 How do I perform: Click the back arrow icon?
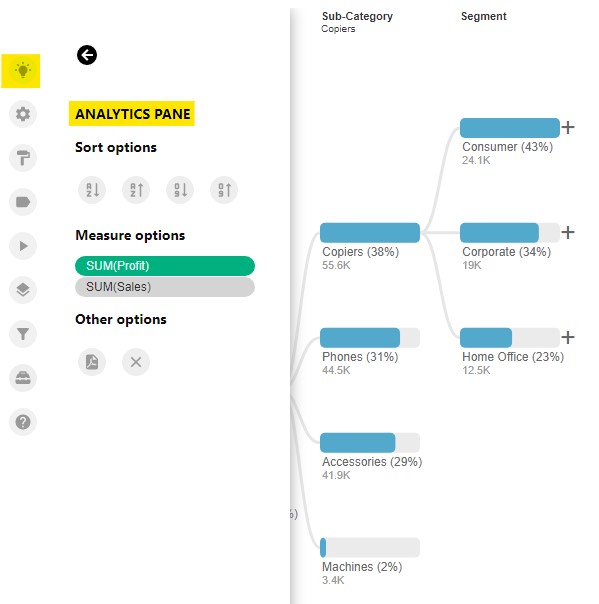click(x=87, y=55)
